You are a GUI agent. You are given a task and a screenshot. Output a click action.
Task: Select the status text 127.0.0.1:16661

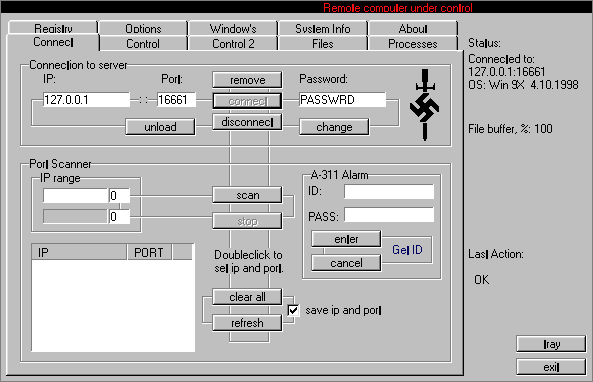(x=507, y=71)
